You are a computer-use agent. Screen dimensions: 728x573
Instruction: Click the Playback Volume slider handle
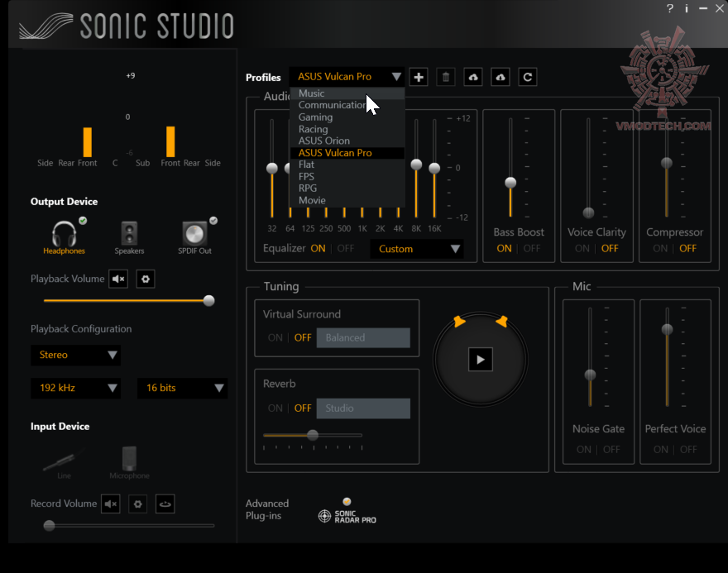tap(209, 301)
